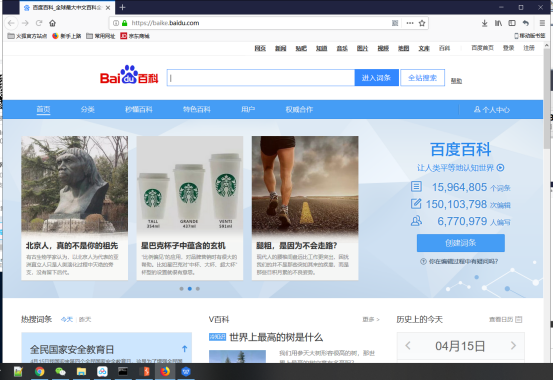The height and width of the screenshot is (381, 554).
Task: Switch hot searches to 昨天
Action: 85,320
